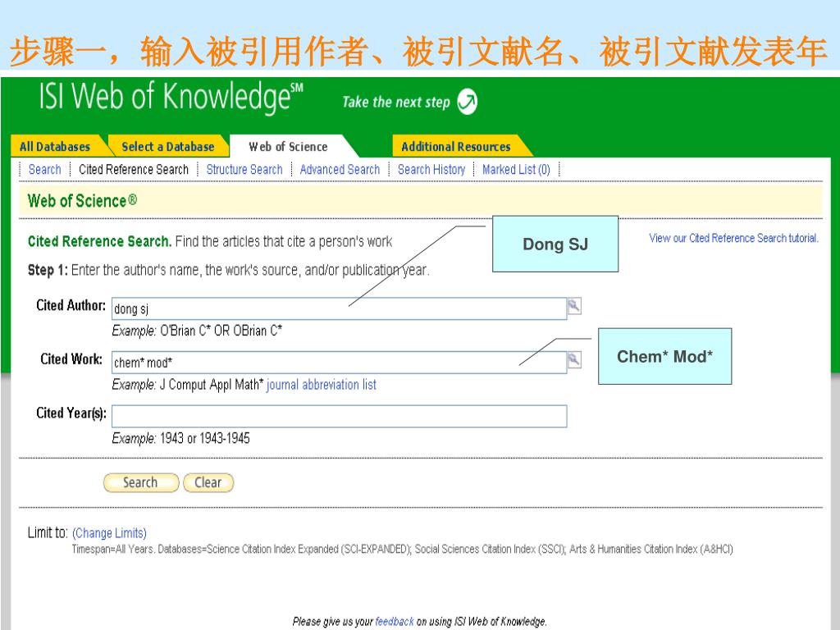Select the Web of Science tab
The width and height of the screenshot is (840, 630).
coord(288,146)
